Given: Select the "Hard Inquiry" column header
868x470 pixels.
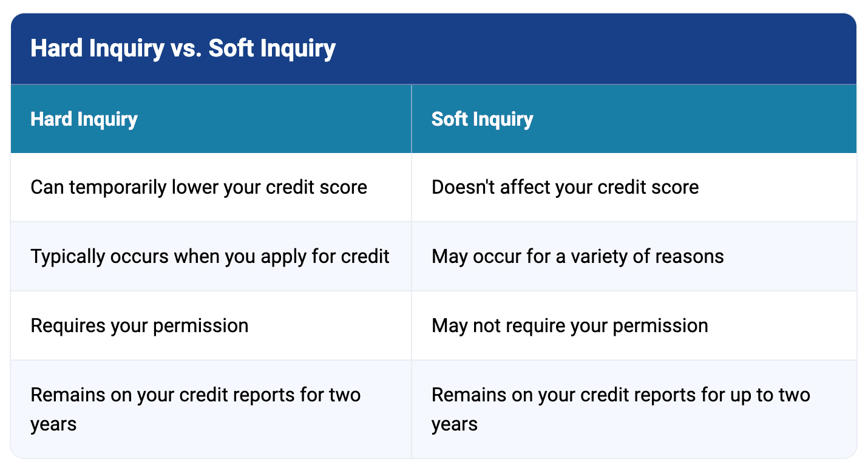Looking at the screenshot, I should pyautogui.click(x=84, y=119).
